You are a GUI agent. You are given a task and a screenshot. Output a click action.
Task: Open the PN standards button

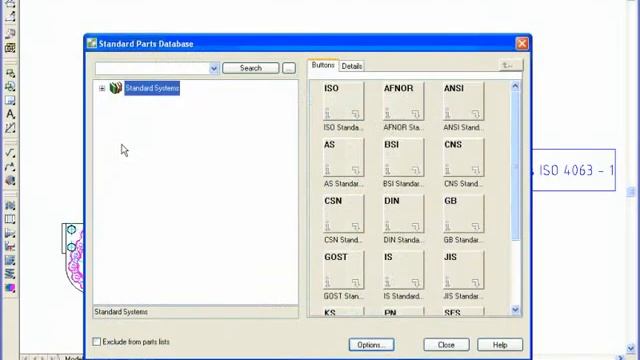[403, 312]
